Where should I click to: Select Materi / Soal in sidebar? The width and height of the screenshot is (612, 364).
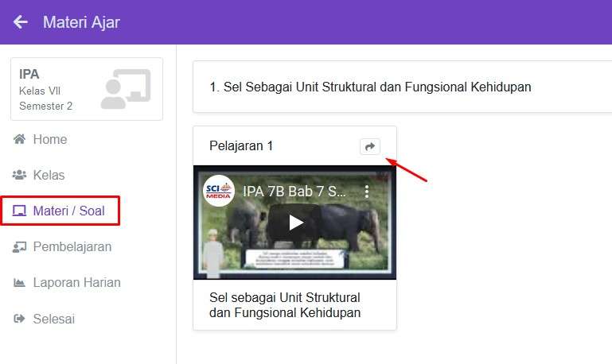click(x=68, y=211)
